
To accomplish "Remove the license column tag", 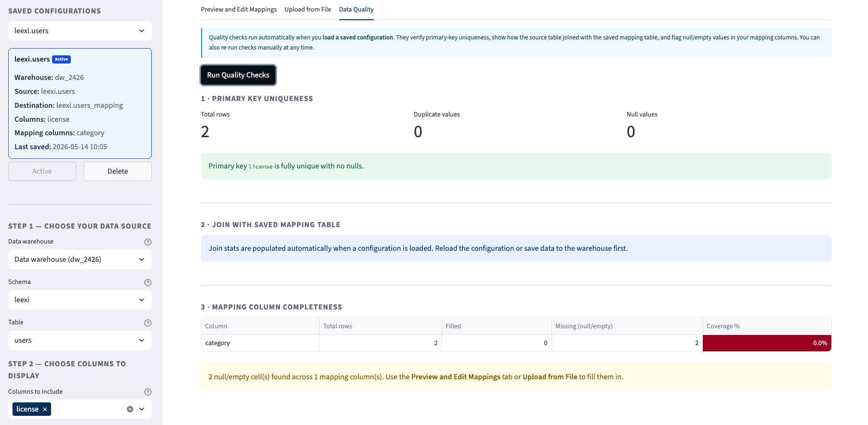I will [x=45, y=409].
